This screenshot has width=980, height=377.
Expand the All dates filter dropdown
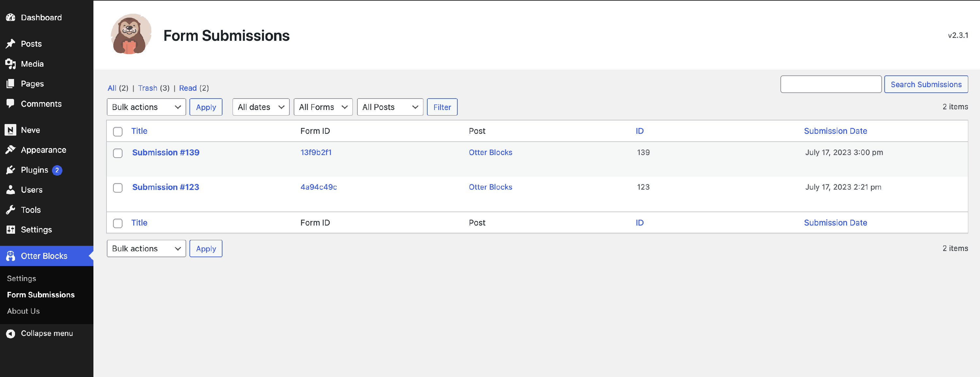261,107
